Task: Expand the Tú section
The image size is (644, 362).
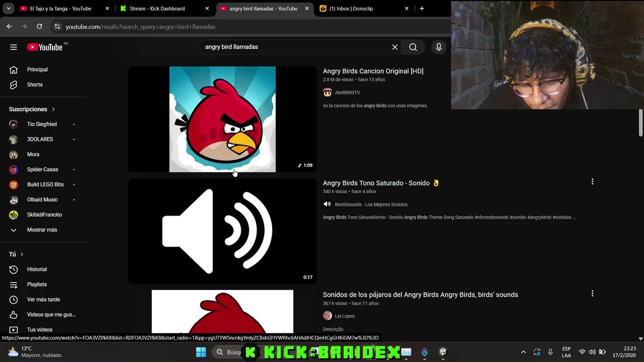Action: click(16, 254)
